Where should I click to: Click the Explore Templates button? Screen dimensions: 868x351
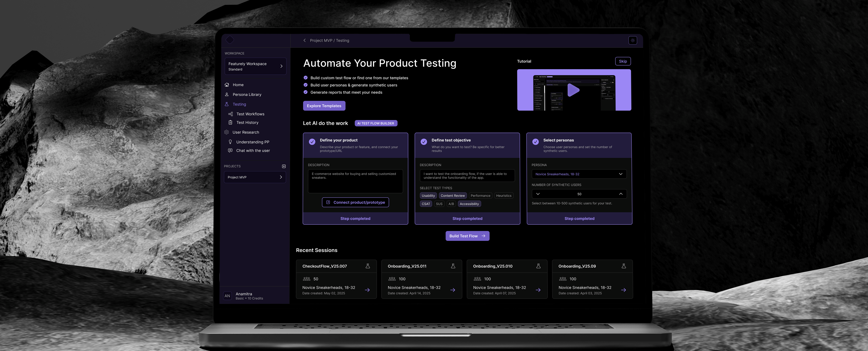[x=324, y=106]
